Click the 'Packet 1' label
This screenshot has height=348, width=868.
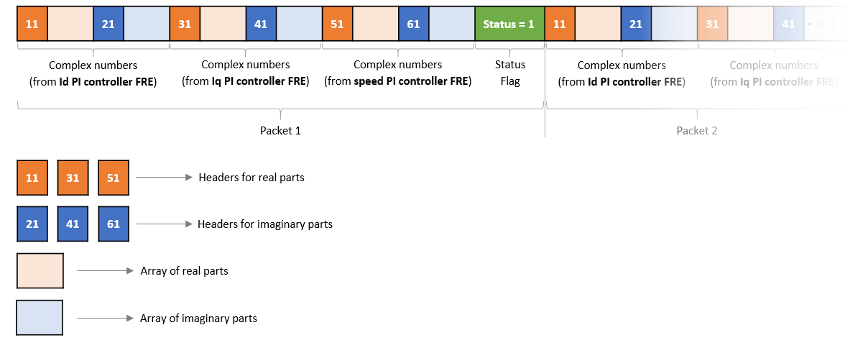[280, 131]
